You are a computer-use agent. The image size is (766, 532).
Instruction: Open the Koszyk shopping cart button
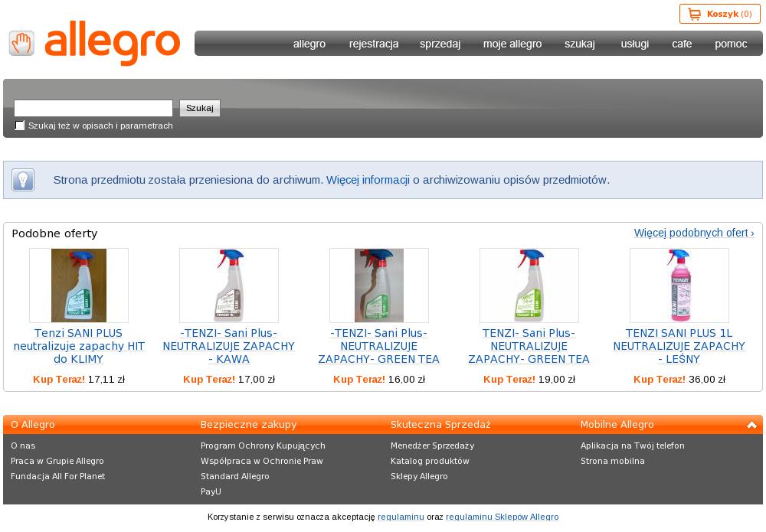coord(719,14)
